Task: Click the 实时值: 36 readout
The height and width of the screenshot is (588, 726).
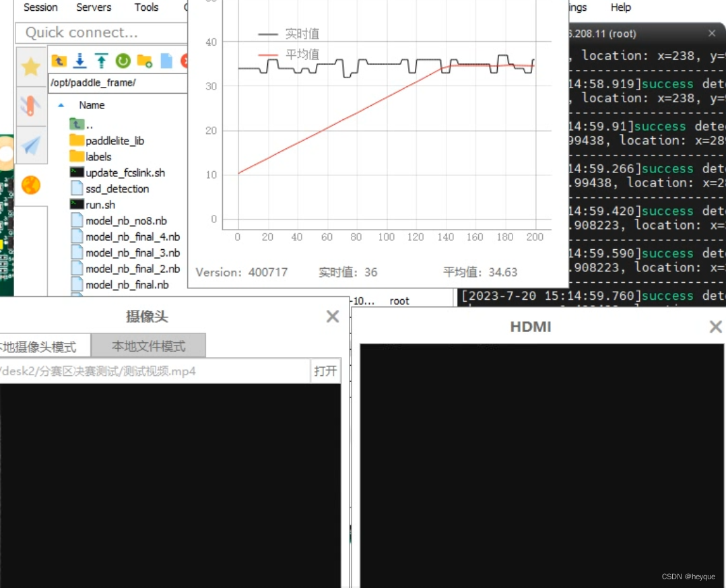Action: [x=348, y=272]
